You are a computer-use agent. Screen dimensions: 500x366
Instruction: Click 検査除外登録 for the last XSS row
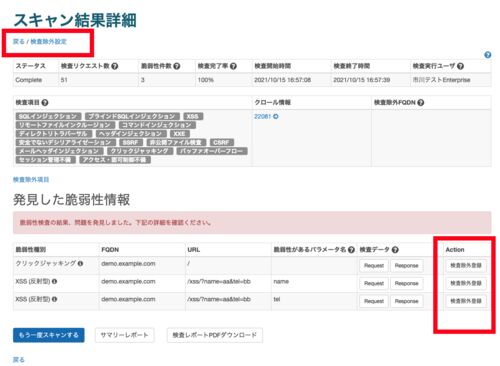(466, 301)
